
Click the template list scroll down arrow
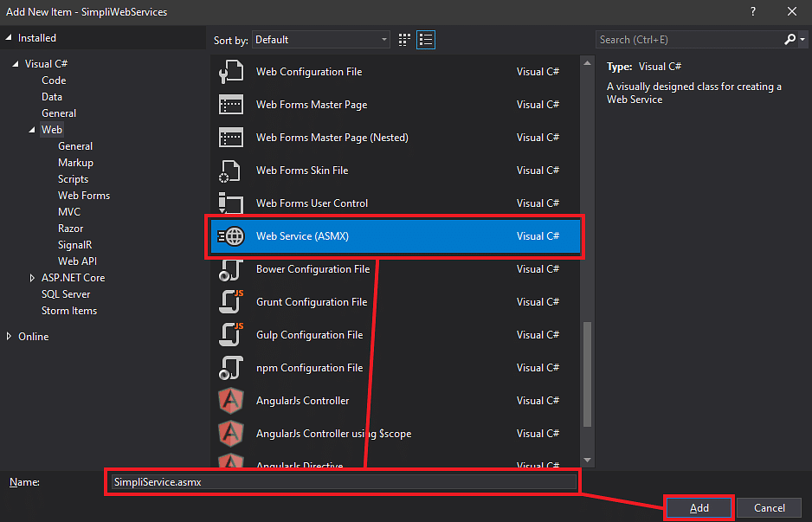click(x=587, y=461)
